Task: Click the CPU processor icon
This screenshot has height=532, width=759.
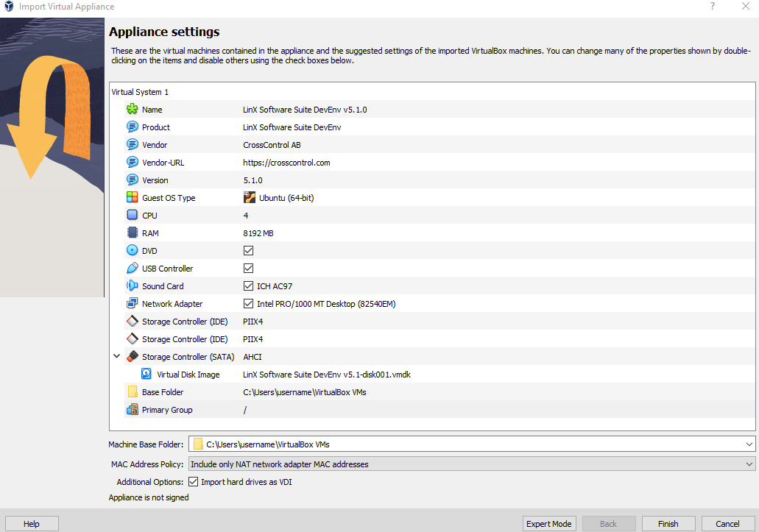Action: click(x=133, y=215)
